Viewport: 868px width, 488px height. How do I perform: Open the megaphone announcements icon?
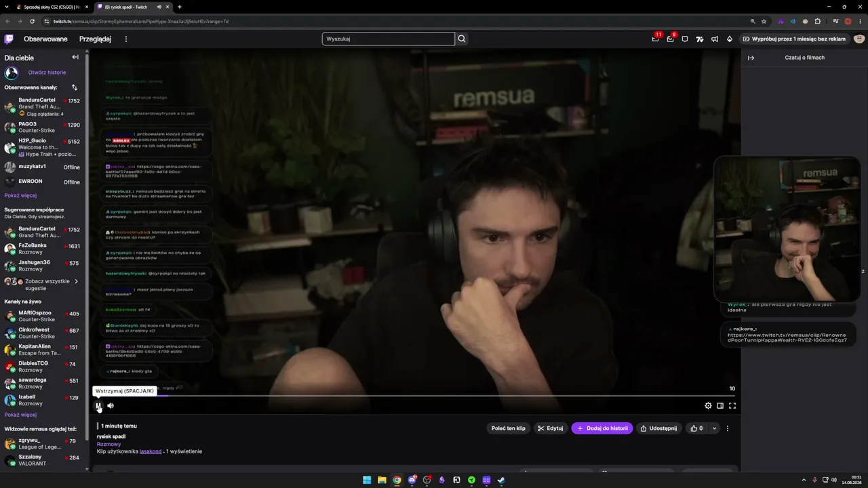click(x=715, y=39)
